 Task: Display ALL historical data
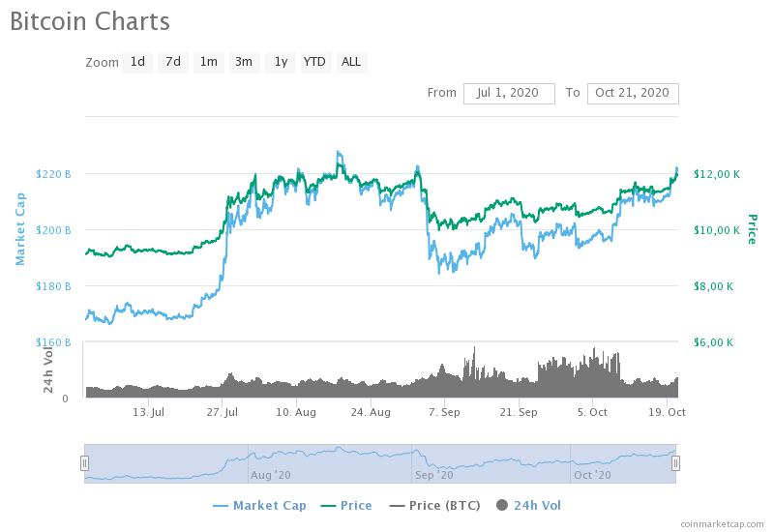(x=351, y=62)
